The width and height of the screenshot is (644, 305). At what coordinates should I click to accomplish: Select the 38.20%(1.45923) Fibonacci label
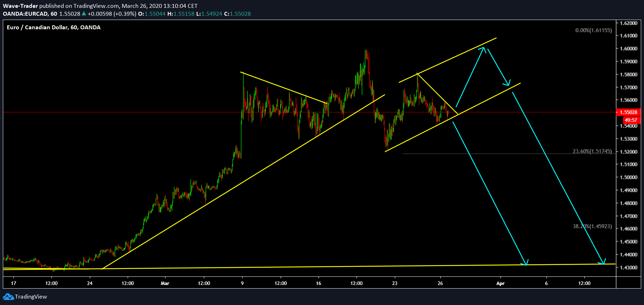click(592, 226)
